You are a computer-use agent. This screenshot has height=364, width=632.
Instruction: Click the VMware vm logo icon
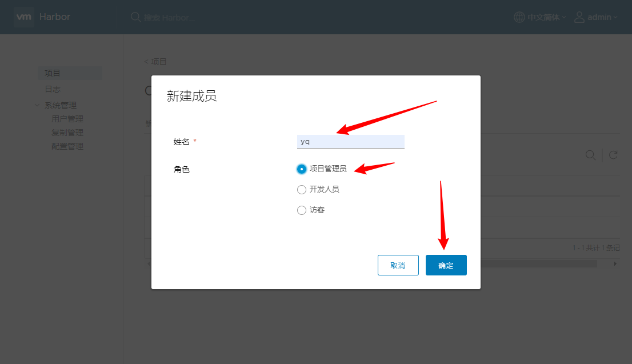24,17
